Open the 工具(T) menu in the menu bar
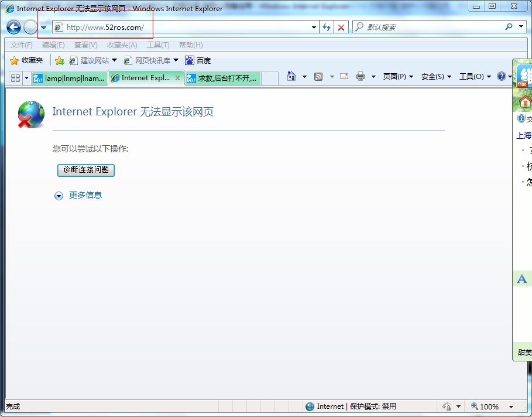Viewport: 532px width, 417px height. point(158,45)
